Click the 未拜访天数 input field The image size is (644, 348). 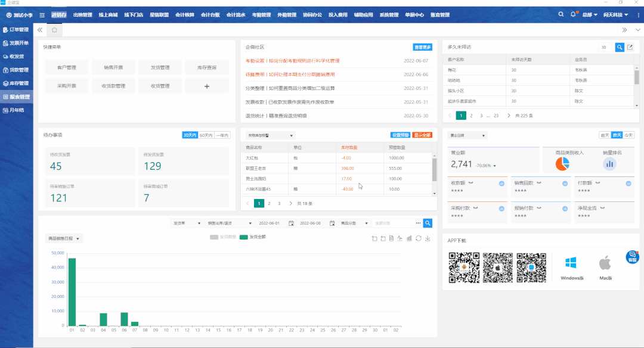605,47
